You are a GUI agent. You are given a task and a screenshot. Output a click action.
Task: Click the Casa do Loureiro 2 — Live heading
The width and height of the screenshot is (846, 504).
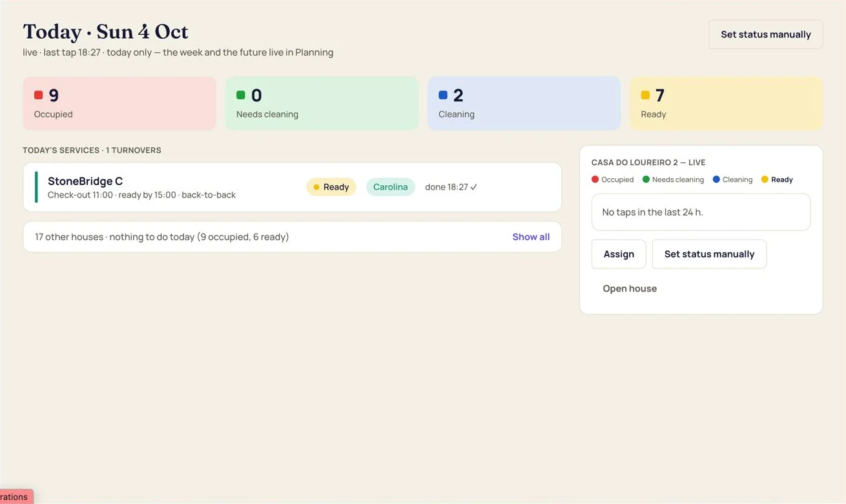[648, 163]
